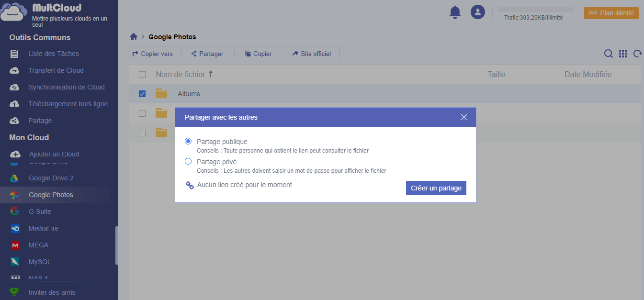
Task: Click Copier vers in toolbar
Action: 153,54
